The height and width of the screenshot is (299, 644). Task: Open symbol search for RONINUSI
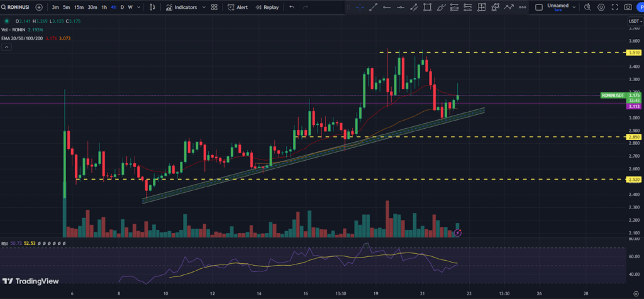click(x=16, y=7)
